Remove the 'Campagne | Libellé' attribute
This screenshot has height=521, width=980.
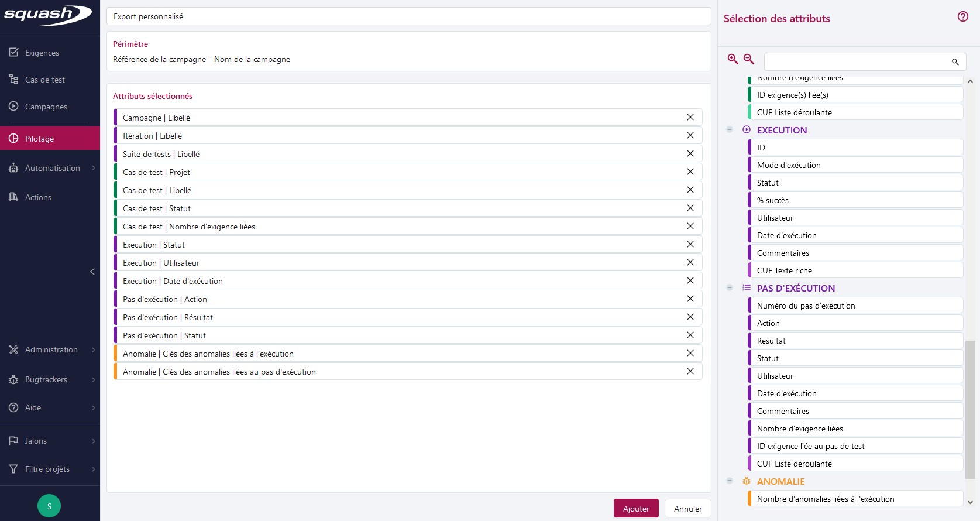[x=690, y=118]
